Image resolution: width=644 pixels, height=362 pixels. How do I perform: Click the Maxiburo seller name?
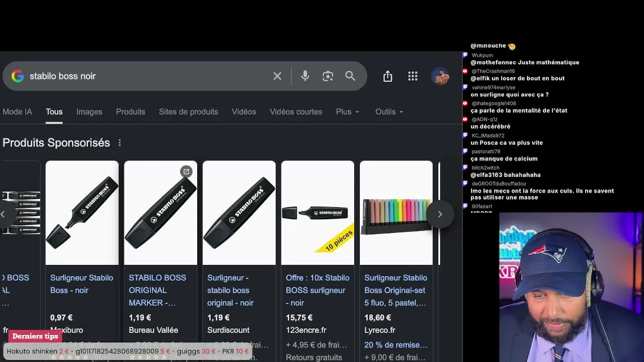point(67,330)
